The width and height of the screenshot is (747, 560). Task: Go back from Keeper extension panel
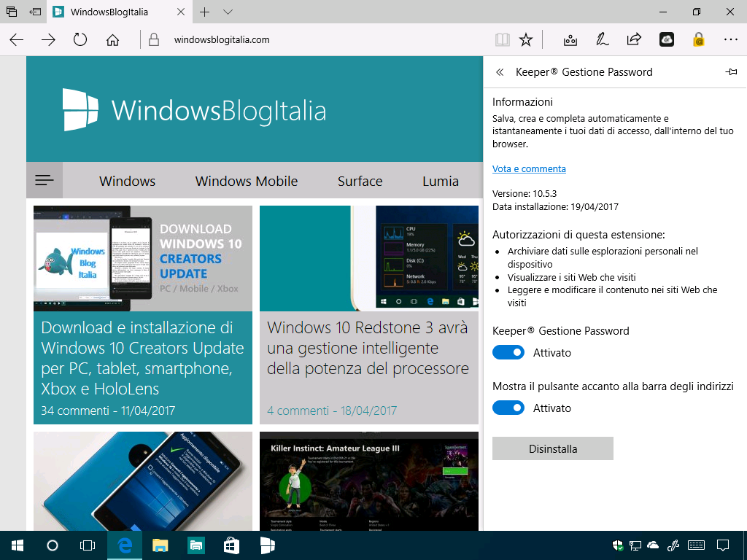(x=500, y=72)
